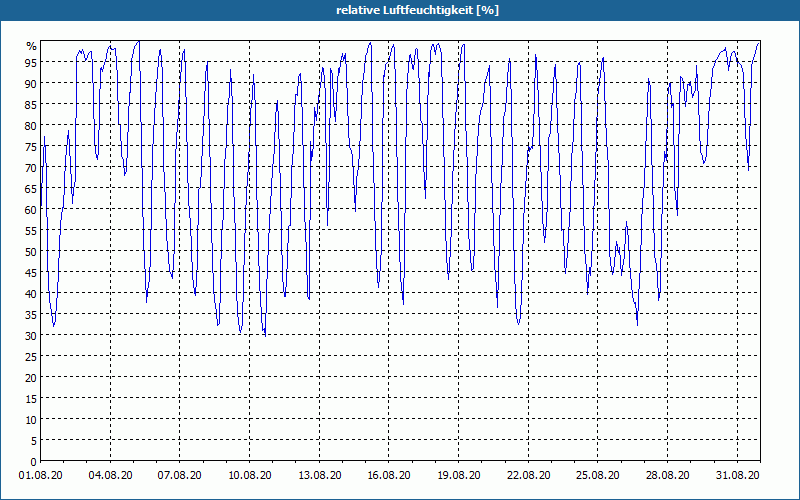Viewport: 800px width, 500px height.
Task: Click the y-axis label 60
Action: click(31, 210)
